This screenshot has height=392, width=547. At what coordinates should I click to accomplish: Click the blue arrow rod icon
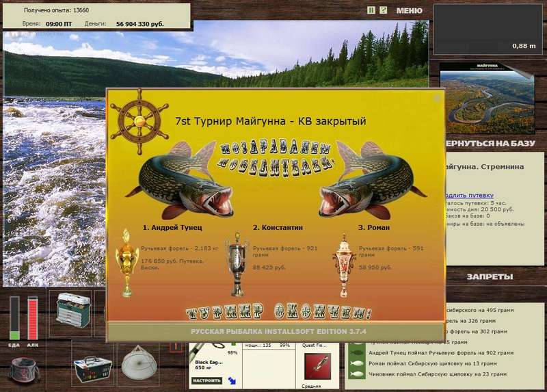(x=232, y=380)
